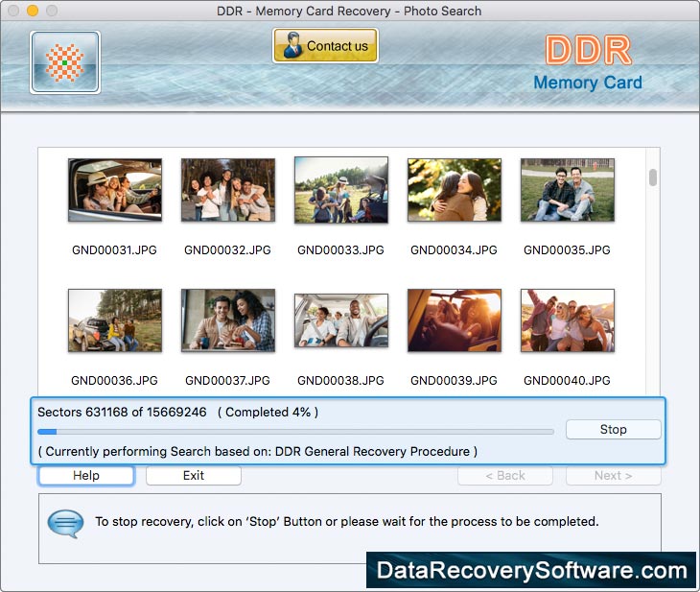The width and height of the screenshot is (700, 592).
Task: Click the DDR General Recovery Procedure text
Action: point(372,451)
